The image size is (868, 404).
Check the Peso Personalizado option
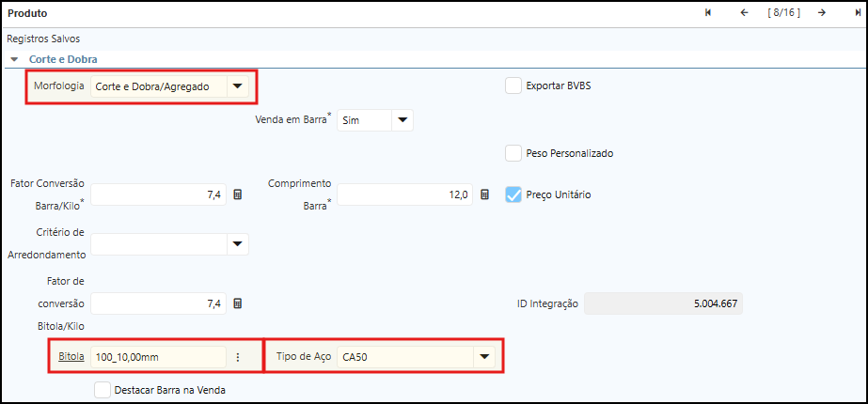[x=513, y=153]
